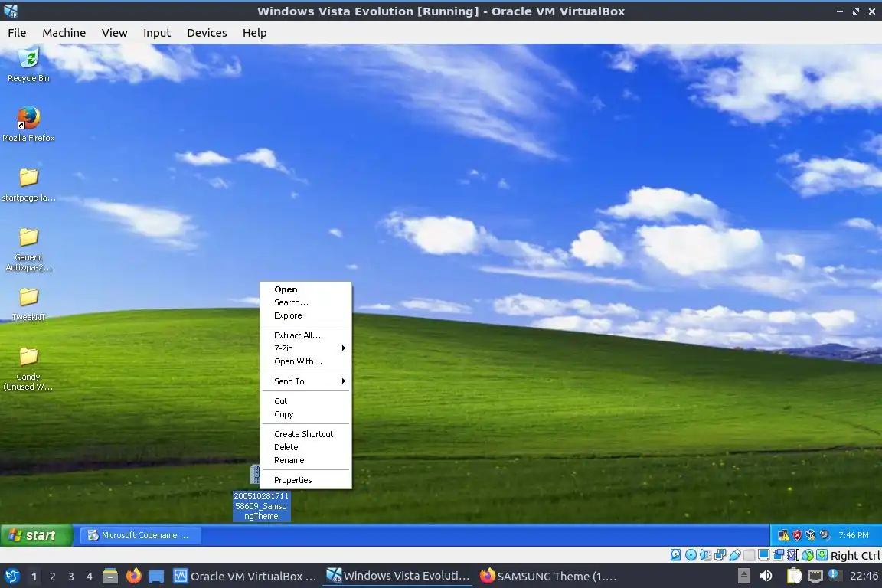
Task: Click the host wired network tray icon
Action: tap(815, 577)
